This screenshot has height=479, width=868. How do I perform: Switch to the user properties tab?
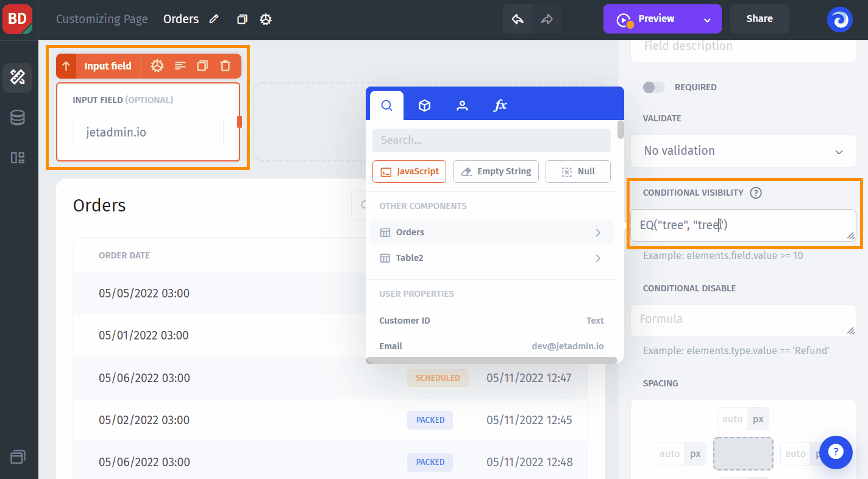click(462, 105)
